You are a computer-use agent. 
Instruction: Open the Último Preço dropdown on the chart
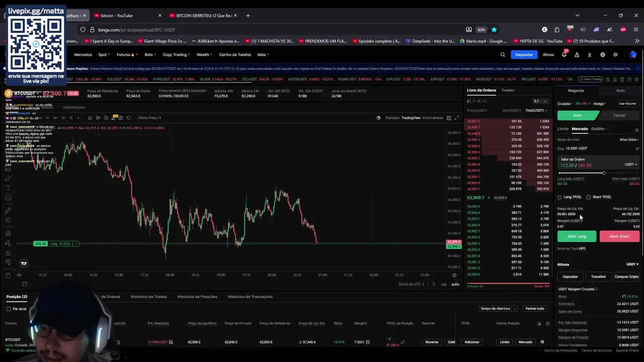pos(149,118)
